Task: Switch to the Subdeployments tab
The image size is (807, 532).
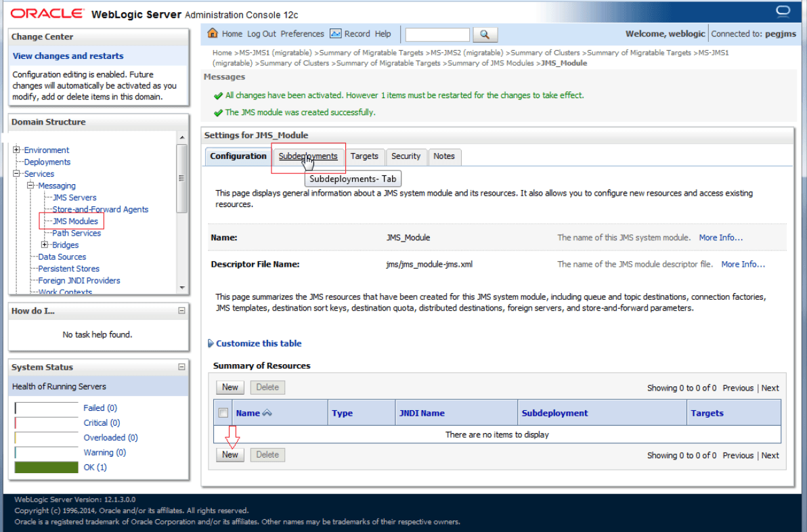Action: point(309,156)
